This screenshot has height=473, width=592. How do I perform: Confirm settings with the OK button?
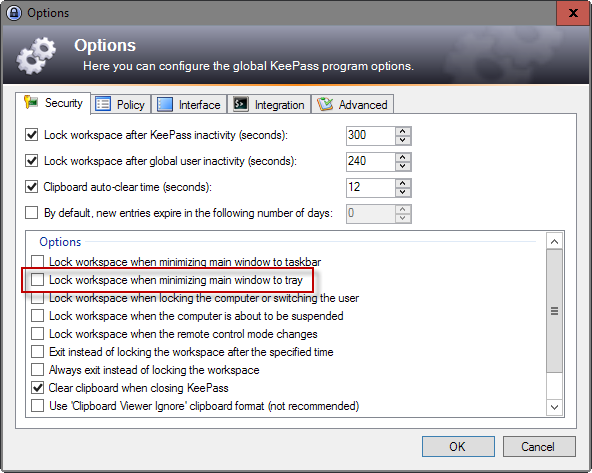458,447
